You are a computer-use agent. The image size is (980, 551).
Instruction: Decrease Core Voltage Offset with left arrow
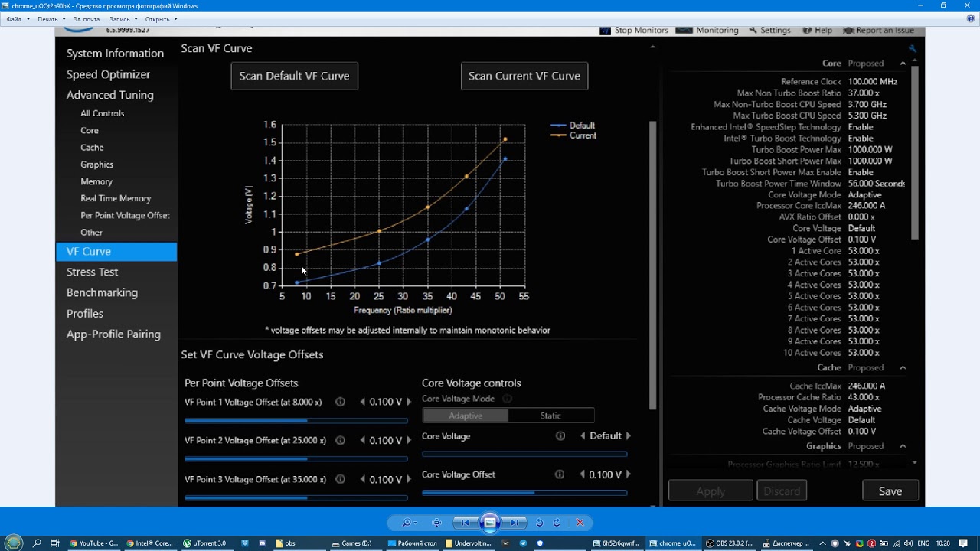pyautogui.click(x=583, y=474)
